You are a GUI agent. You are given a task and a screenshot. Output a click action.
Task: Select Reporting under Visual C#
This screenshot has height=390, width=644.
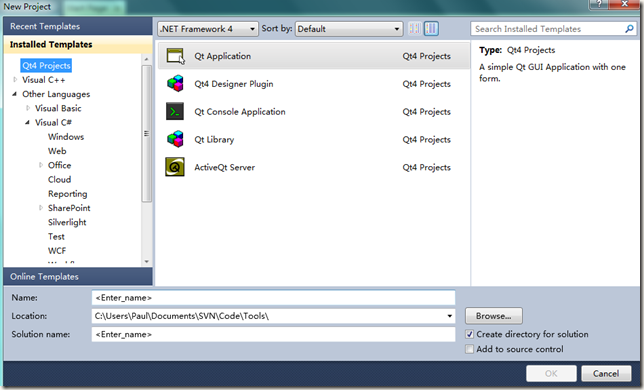(67, 194)
